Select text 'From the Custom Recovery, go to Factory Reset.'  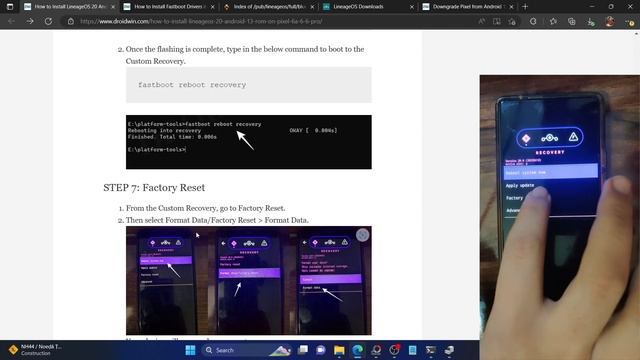tap(205, 208)
